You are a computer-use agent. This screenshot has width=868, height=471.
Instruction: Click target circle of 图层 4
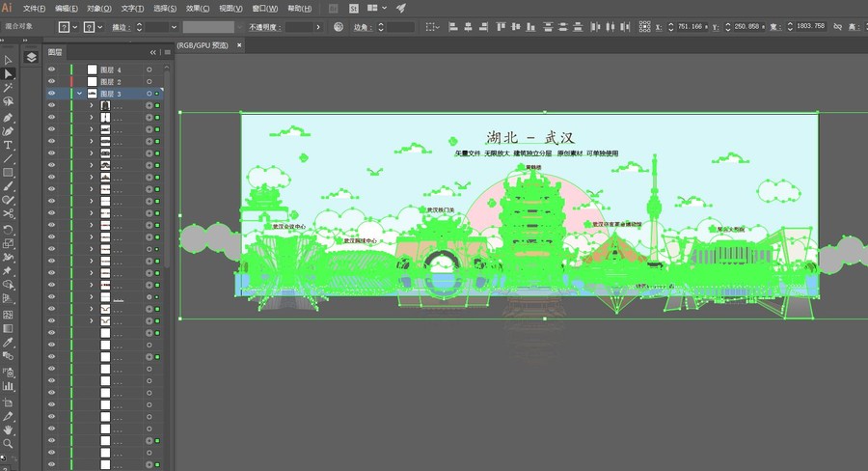tap(149, 69)
